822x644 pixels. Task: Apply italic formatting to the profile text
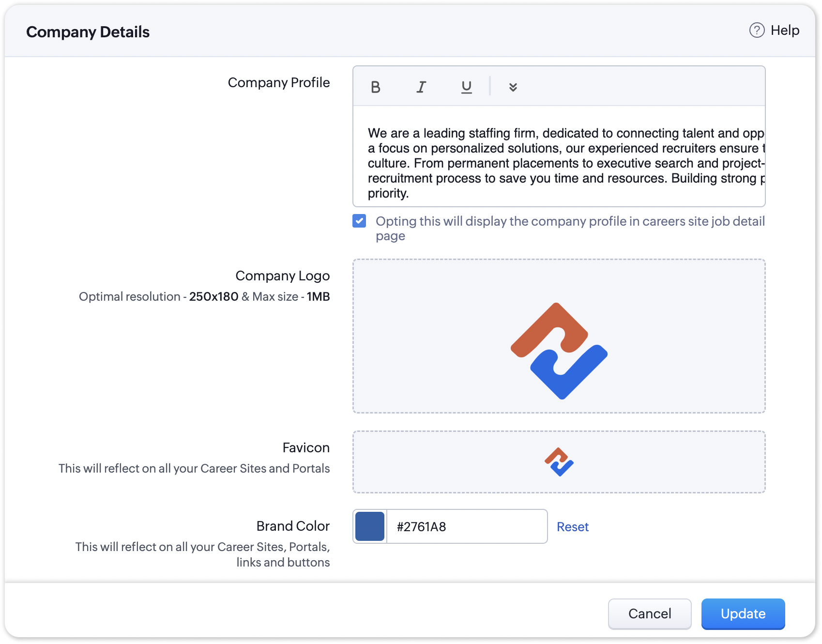(x=421, y=87)
